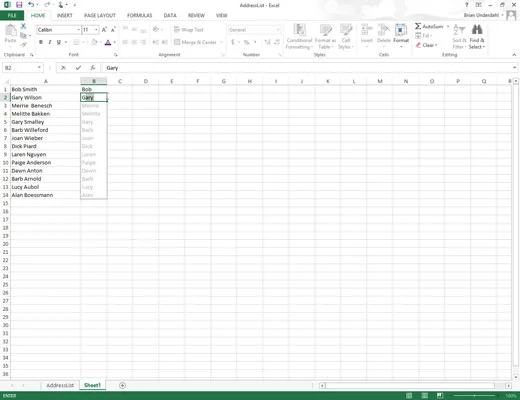The width and height of the screenshot is (520, 400).
Task: Open the Calibri font name dropdown
Action: 79,30
